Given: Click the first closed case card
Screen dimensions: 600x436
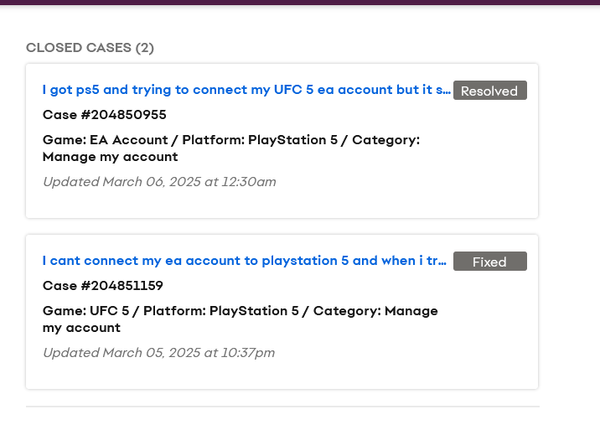Looking at the screenshot, I should pyautogui.click(x=282, y=141).
